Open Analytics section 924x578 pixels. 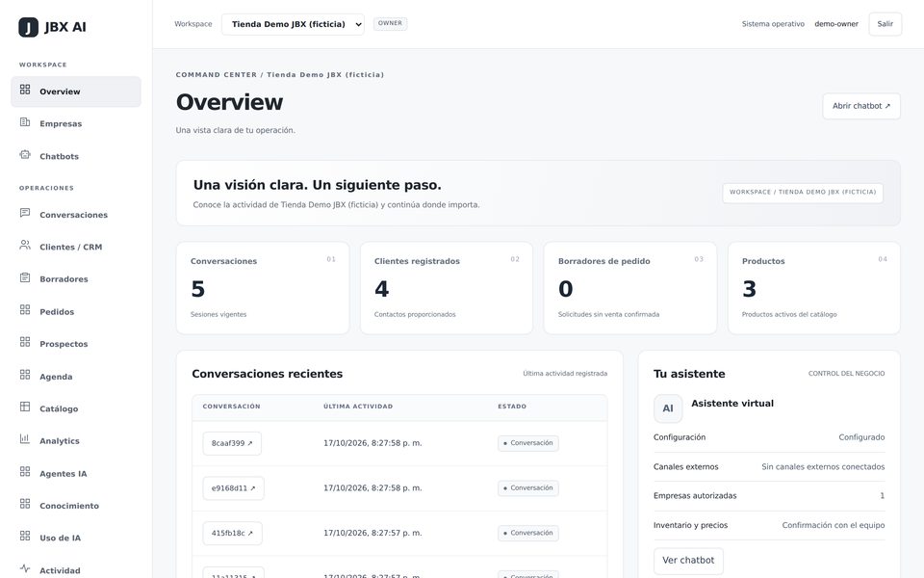pyautogui.click(x=76, y=440)
